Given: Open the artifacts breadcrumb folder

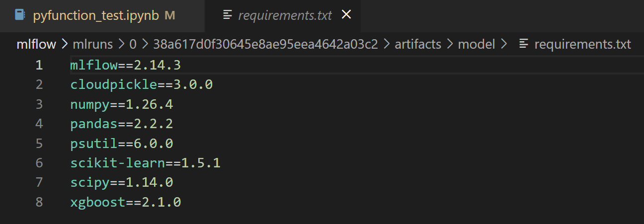Looking at the screenshot, I should [x=418, y=44].
